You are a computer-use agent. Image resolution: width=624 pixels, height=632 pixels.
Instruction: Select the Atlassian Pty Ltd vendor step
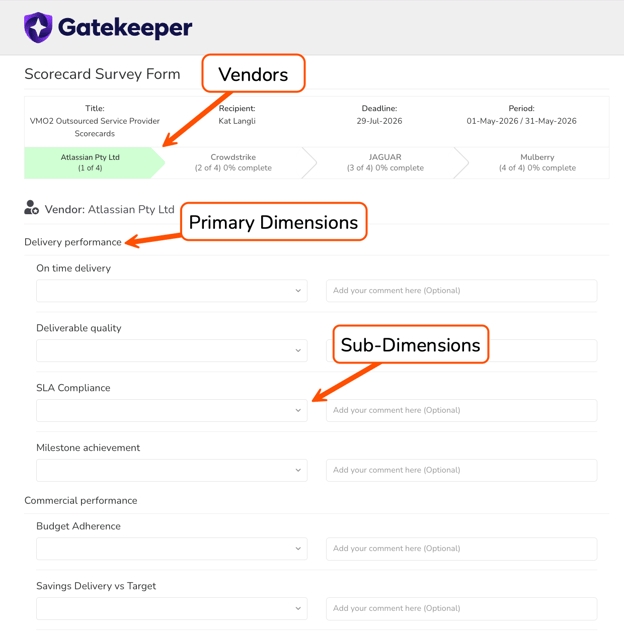(90, 163)
